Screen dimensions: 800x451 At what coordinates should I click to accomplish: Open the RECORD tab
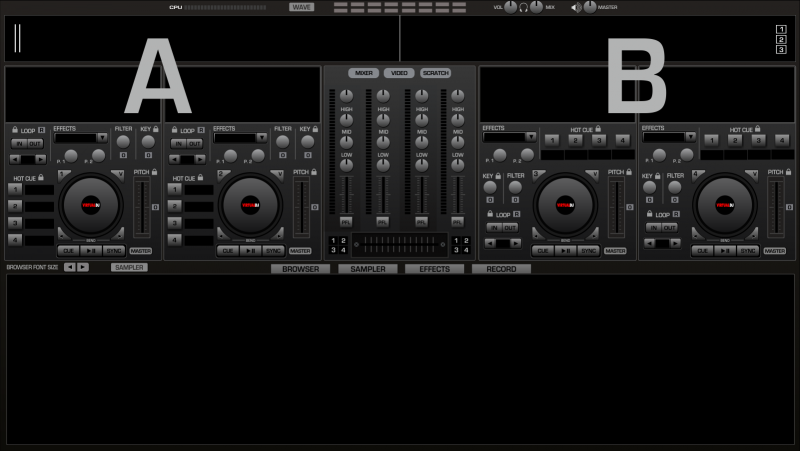(501, 269)
